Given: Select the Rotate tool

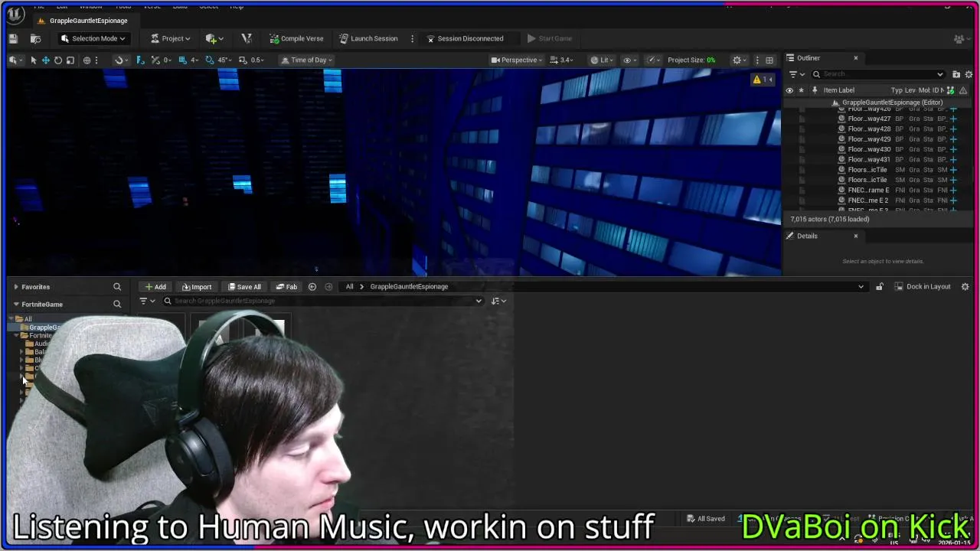Looking at the screenshot, I should coord(57,60).
